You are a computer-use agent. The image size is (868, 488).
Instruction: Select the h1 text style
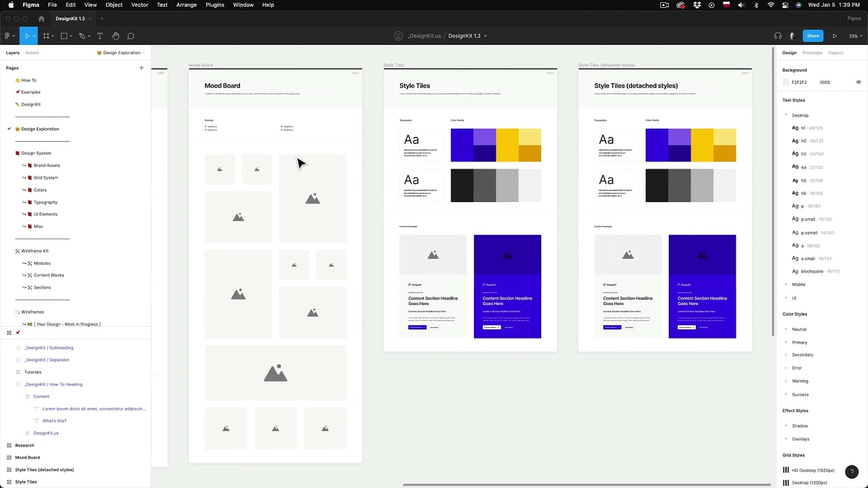(x=807, y=128)
